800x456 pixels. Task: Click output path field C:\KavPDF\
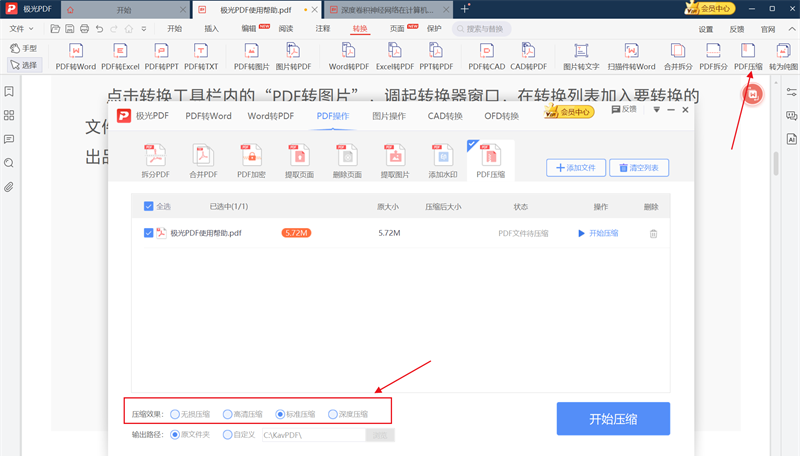click(x=314, y=435)
